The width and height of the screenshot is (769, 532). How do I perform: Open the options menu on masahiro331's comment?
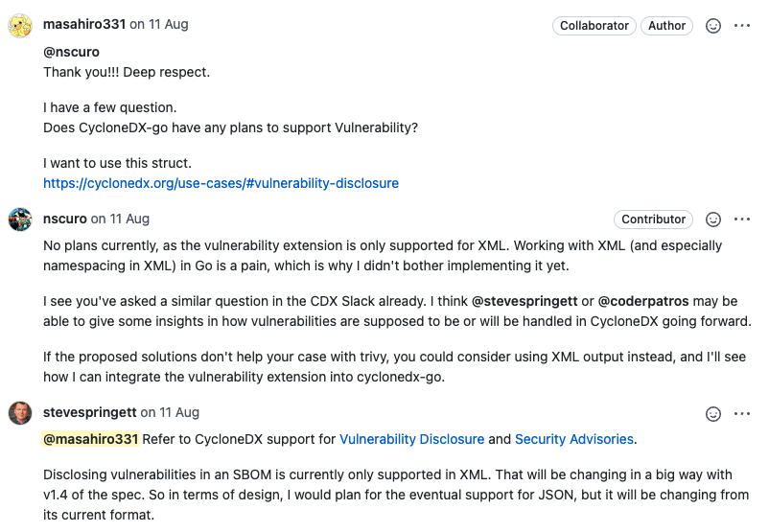(x=741, y=26)
